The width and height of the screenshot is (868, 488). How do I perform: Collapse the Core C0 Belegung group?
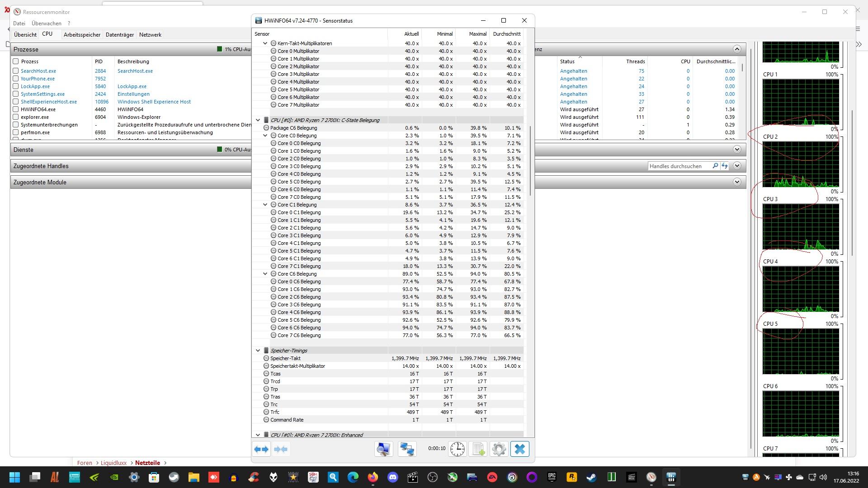pyautogui.click(x=265, y=136)
